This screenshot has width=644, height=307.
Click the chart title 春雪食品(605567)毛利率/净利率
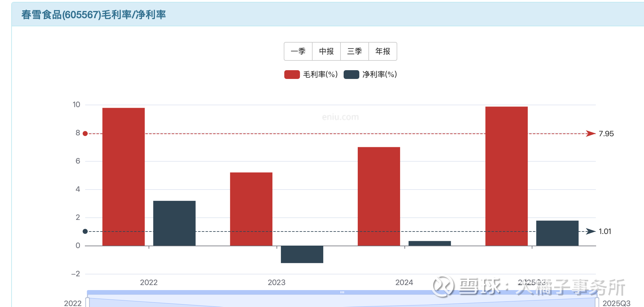tap(93, 15)
